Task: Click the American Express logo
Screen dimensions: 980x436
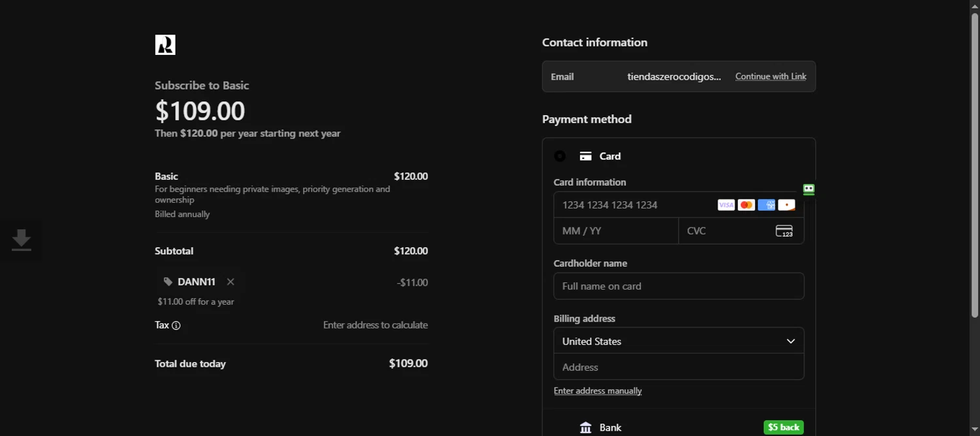Action: 766,205
